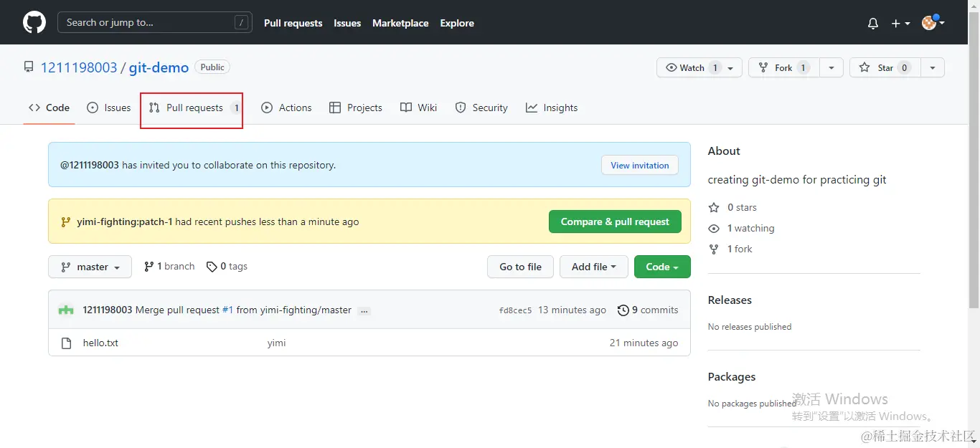The image size is (980, 448).
Task: Open Explore in top navigation
Action: [457, 23]
